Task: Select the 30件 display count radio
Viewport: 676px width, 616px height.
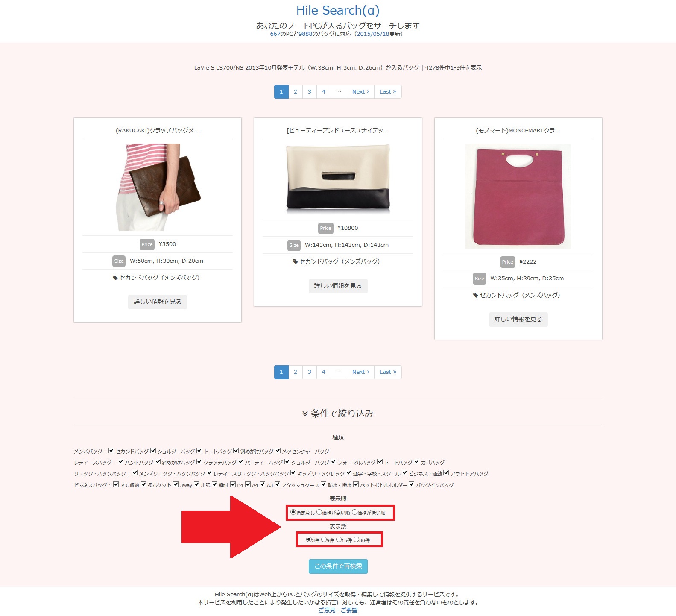Action: pyautogui.click(x=356, y=540)
